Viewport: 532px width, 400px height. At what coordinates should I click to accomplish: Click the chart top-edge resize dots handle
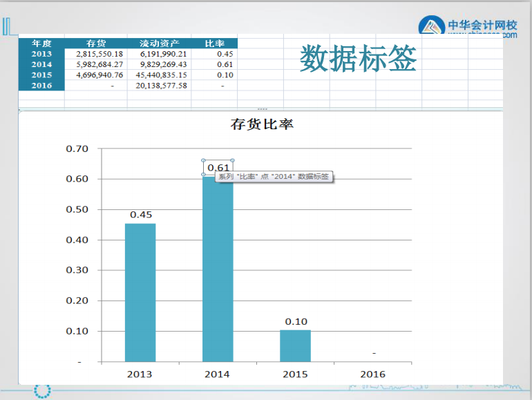click(x=263, y=109)
